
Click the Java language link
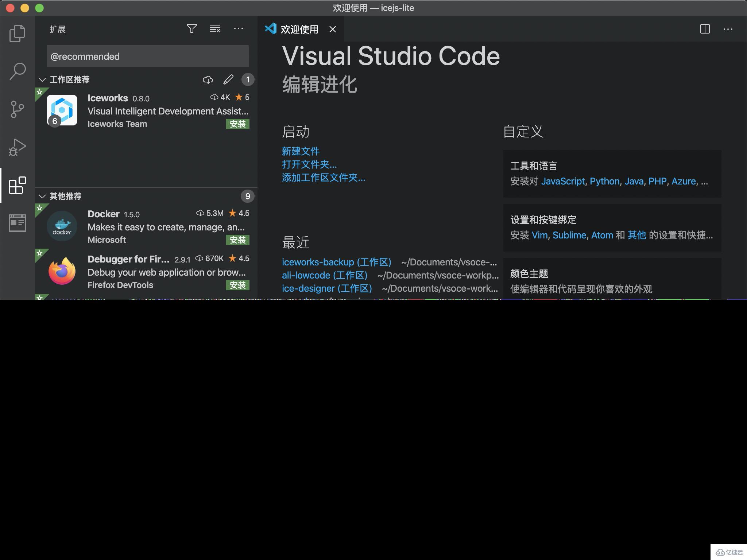(x=634, y=181)
